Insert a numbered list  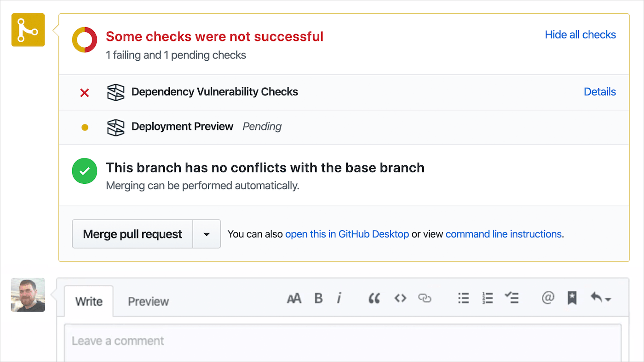pyautogui.click(x=488, y=299)
